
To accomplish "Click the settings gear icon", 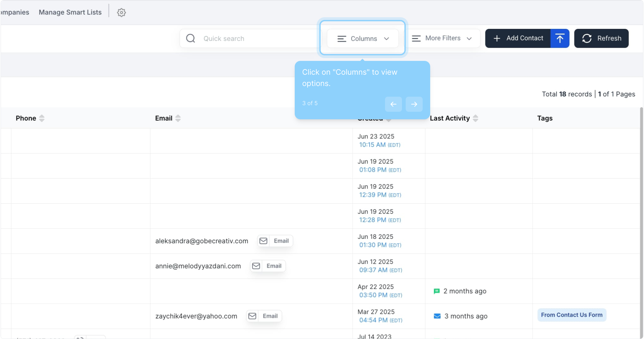I will point(121,13).
